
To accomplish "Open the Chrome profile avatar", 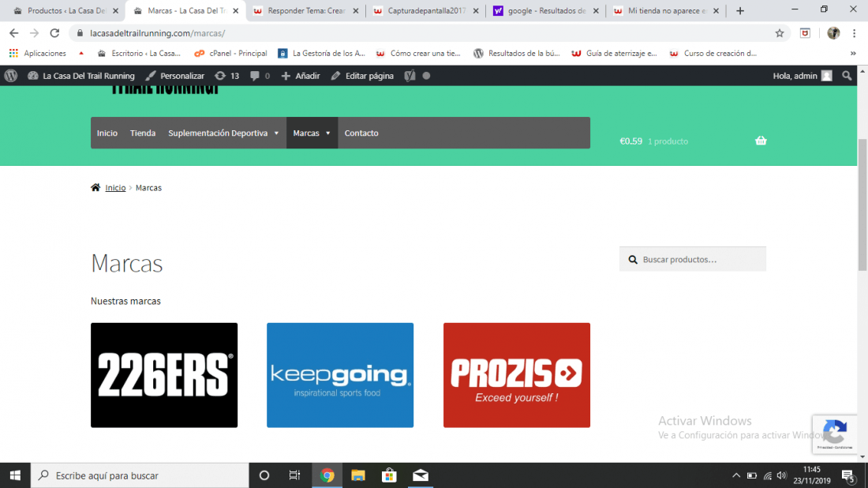I will point(833,33).
